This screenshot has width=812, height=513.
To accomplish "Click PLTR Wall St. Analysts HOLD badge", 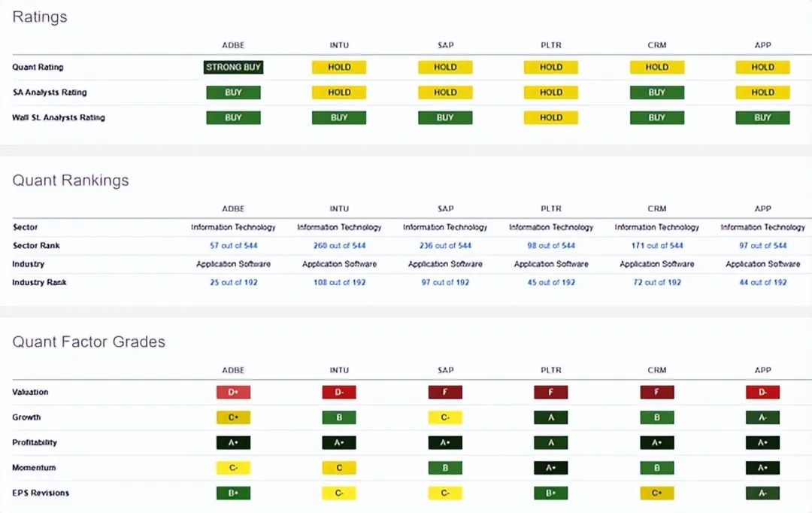I will pos(551,118).
